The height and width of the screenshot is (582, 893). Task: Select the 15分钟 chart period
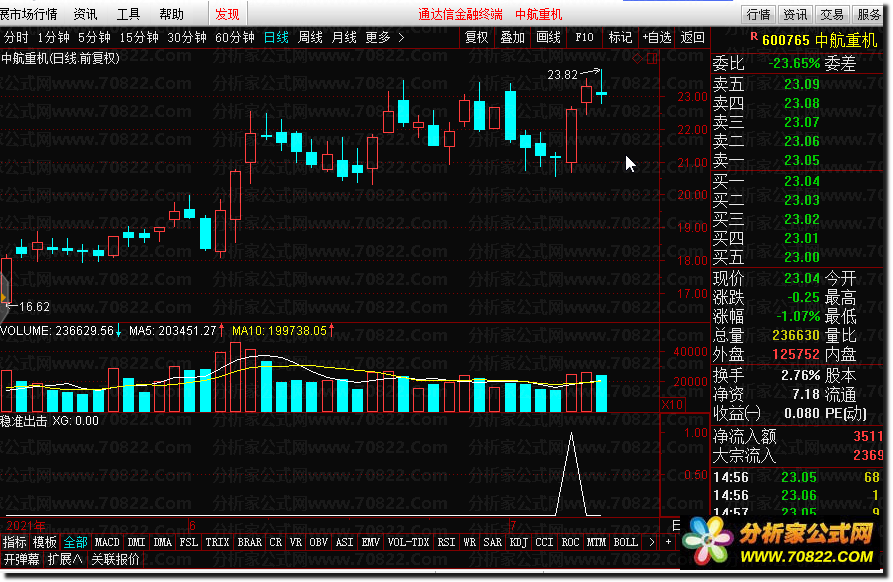(139, 38)
